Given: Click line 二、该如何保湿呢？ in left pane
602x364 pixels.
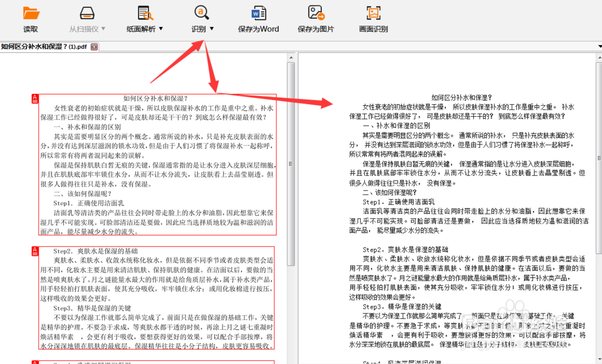Looking at the screenshot, I should pyautogui.click(x=82, y=194).
